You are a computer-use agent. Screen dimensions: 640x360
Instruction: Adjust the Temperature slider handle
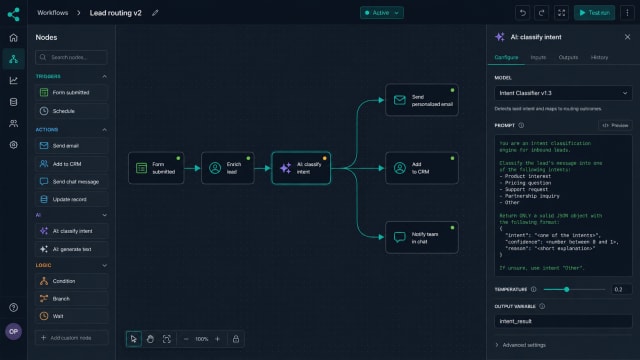tap(567, 289)
